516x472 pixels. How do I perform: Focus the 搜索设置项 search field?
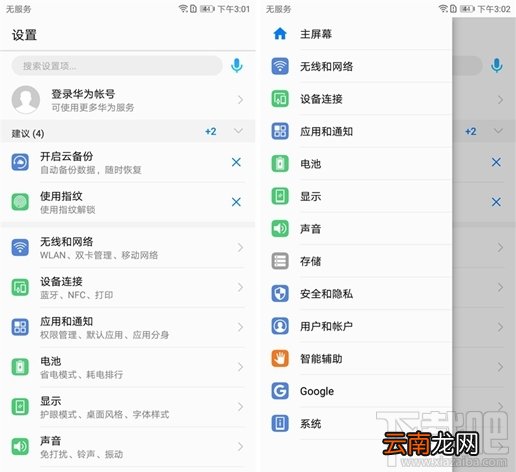(117, 66)
